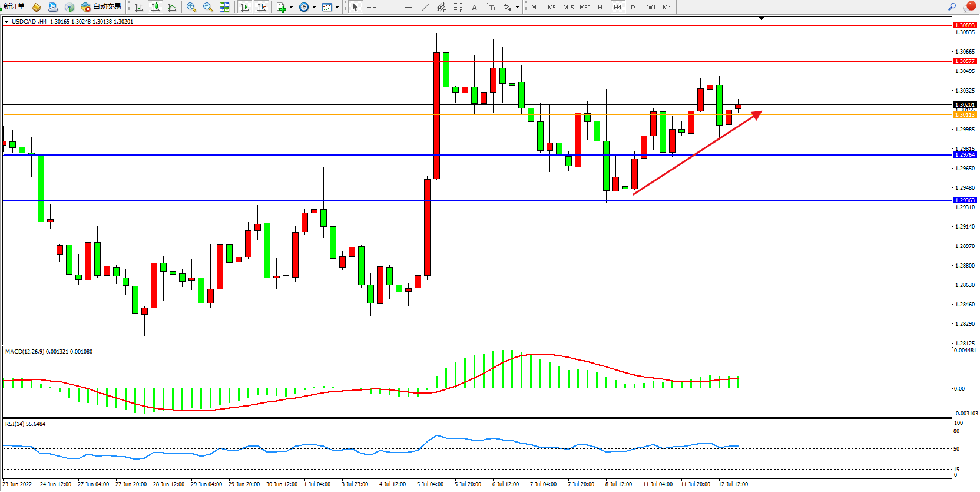980x492 pixels.
Task: Select the horizontal line drawing tool
Action: tap(409, 7)
